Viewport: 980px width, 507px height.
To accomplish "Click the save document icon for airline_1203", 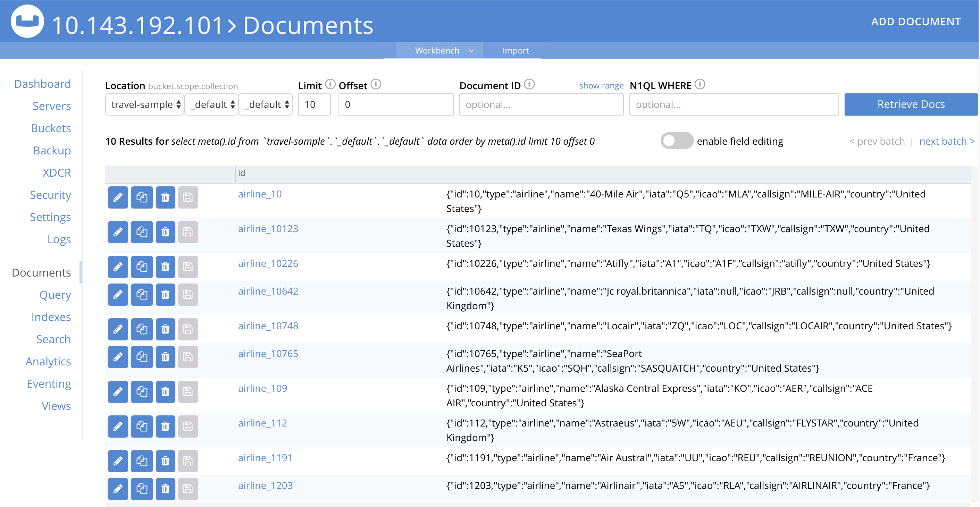I will [x=188, y=486].
